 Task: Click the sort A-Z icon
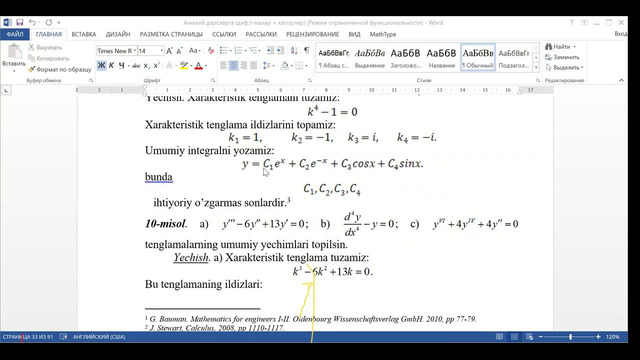tap(294, 51)
